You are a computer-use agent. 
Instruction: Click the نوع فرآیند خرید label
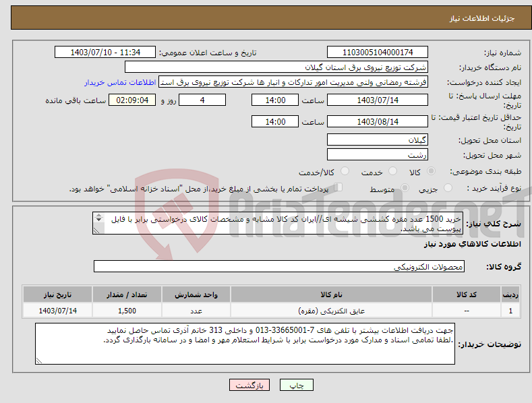click(494, 188)
